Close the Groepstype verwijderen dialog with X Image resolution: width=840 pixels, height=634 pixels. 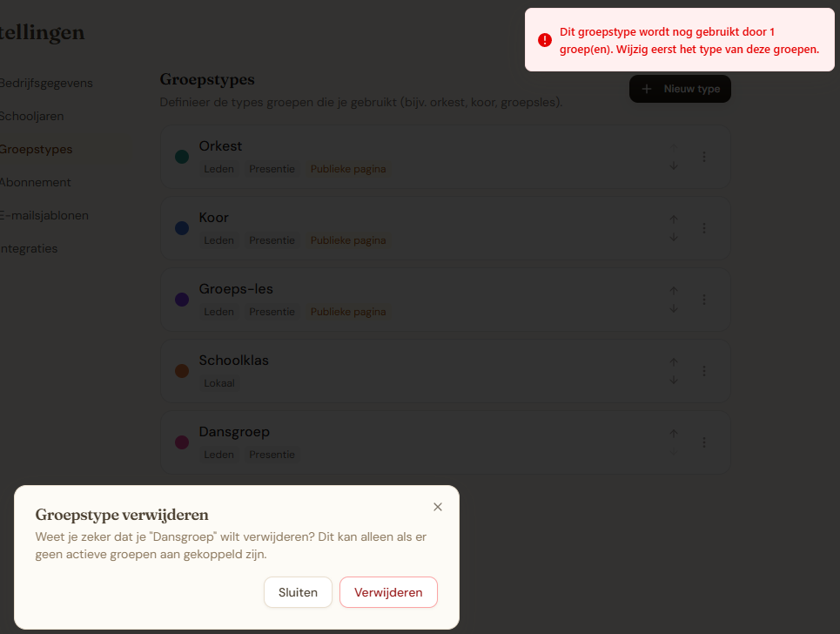438,507
